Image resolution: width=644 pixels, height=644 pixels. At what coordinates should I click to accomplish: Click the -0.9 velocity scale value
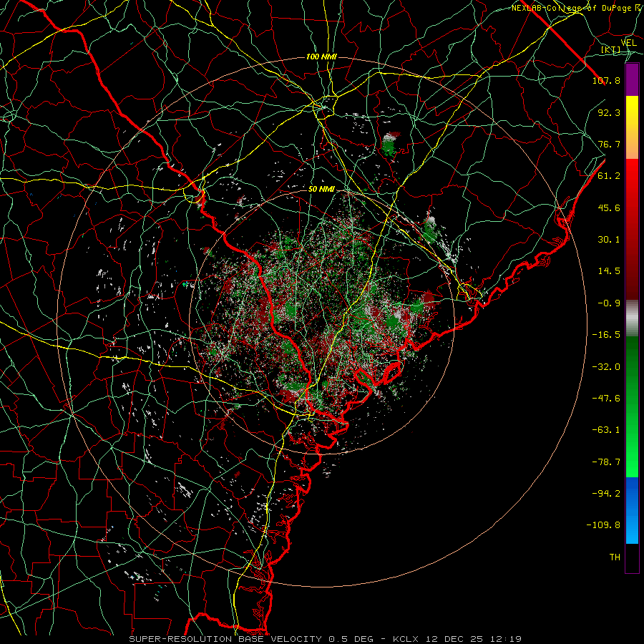tap(609, 303)
